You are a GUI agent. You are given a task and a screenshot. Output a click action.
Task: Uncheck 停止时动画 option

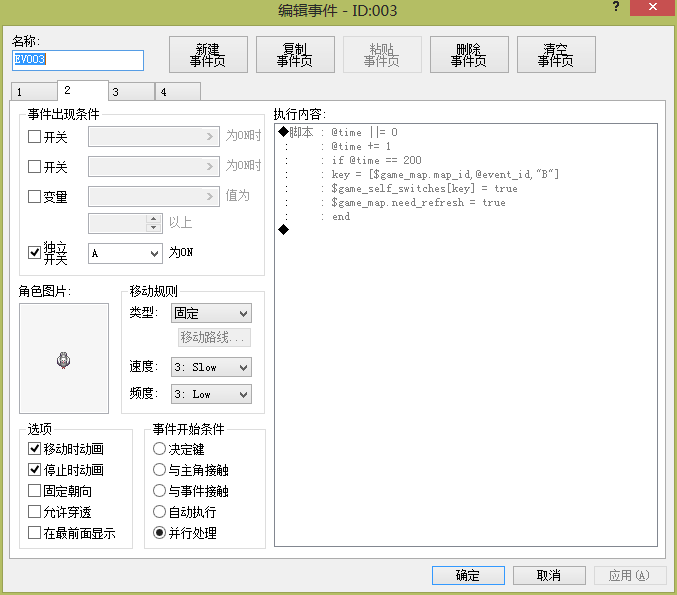[x=34, y=469]
